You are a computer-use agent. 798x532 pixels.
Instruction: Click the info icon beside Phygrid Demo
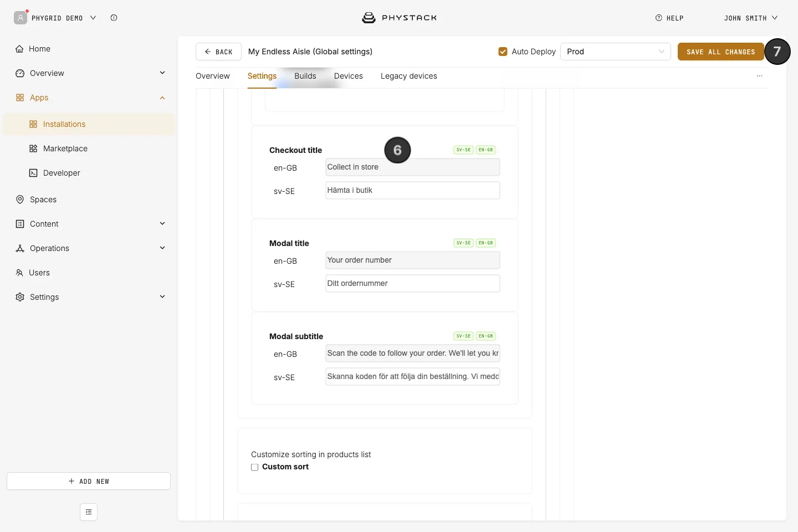114,18
